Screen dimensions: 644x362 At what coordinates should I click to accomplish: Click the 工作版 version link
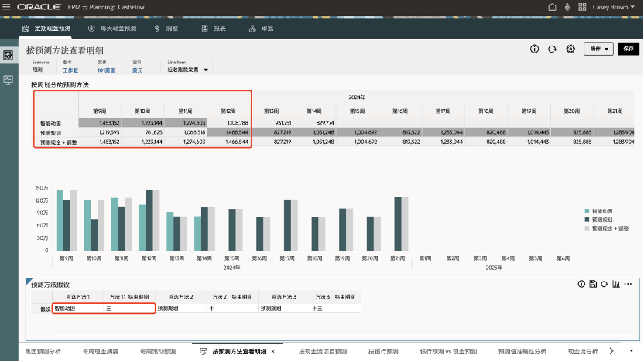tap(70, 70)
